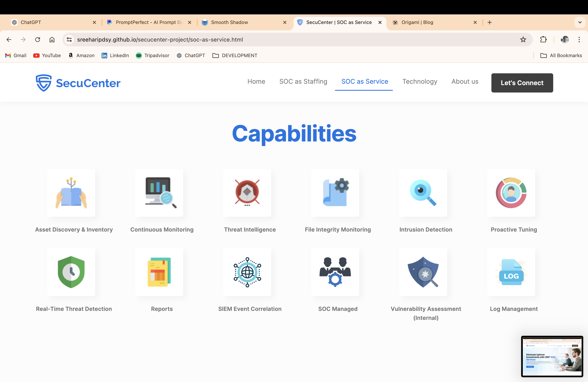588x382 pixels.
Task: Click the Proactive Tuning icon
Action: pos(511,193)
